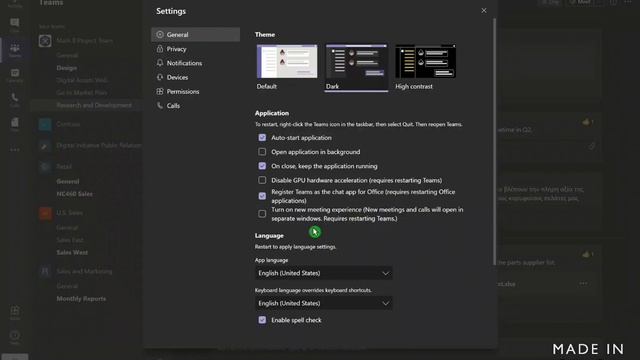The height and width of the screenshot is (360, 640).
Task: Click the Notifications bell icon
Action: coord(160,63)
